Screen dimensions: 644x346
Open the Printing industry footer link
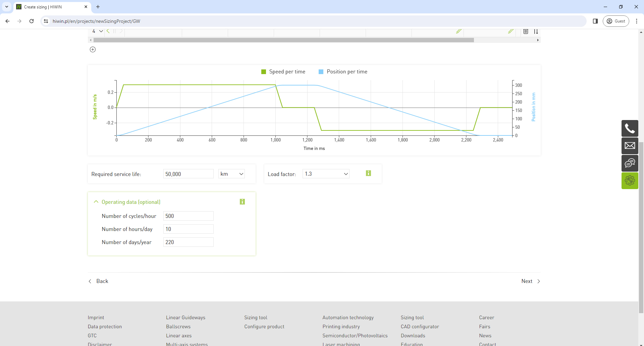tap(341, 327)
